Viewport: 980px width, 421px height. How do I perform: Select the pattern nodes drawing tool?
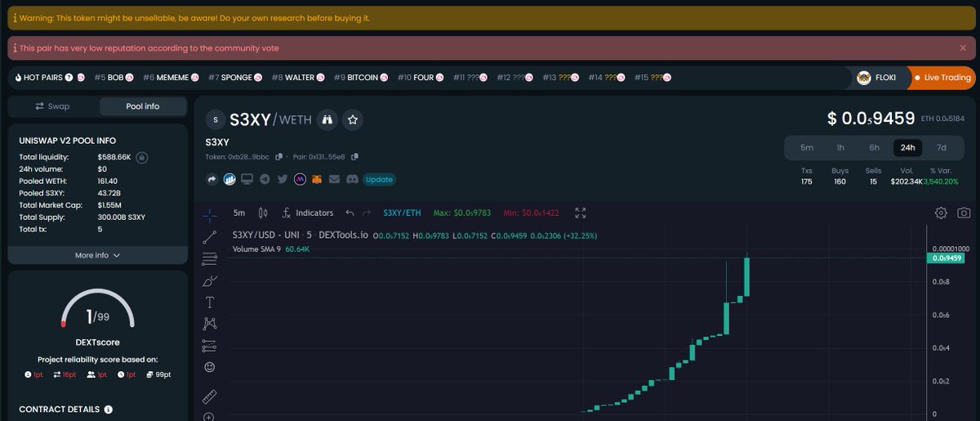[x=209, y=324]
